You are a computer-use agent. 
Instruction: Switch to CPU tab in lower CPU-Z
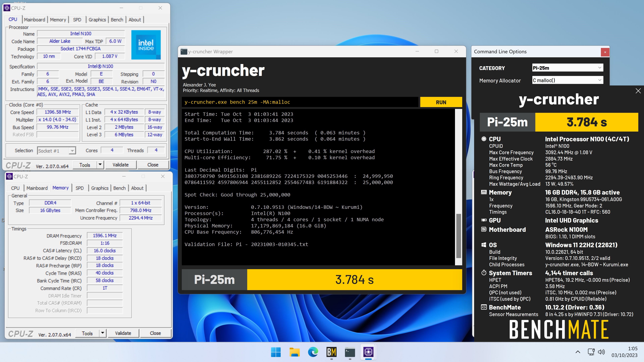15,188
